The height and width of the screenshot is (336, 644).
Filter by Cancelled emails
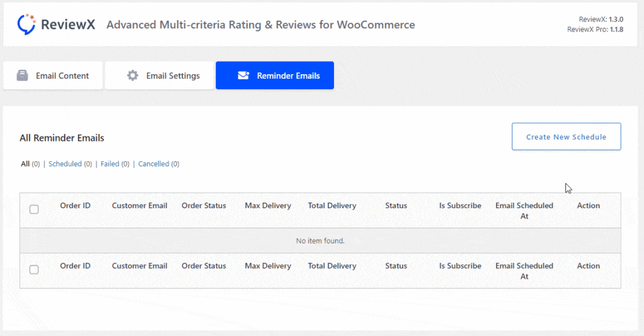click(x=153, y=164)
